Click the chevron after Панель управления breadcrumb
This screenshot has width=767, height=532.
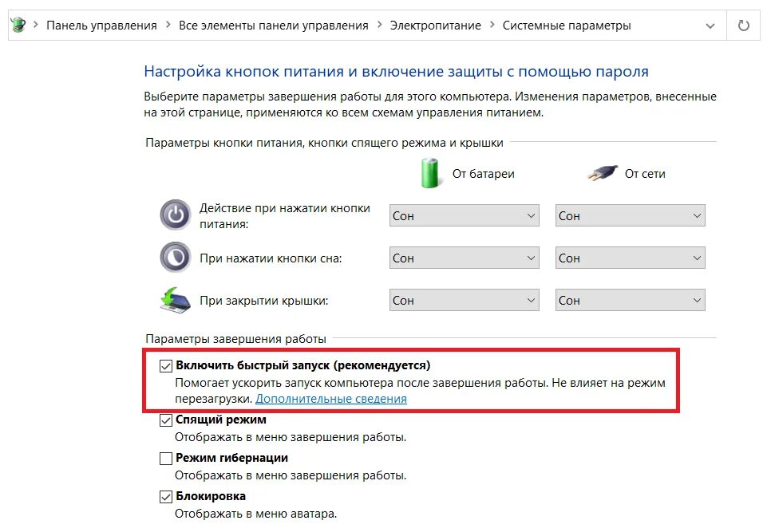tap(168, 25)
